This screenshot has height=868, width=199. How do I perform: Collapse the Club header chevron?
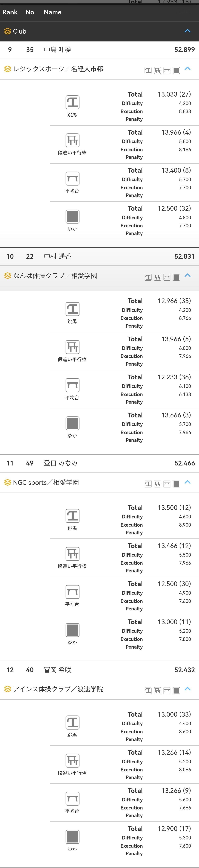(x=188, y=31)
